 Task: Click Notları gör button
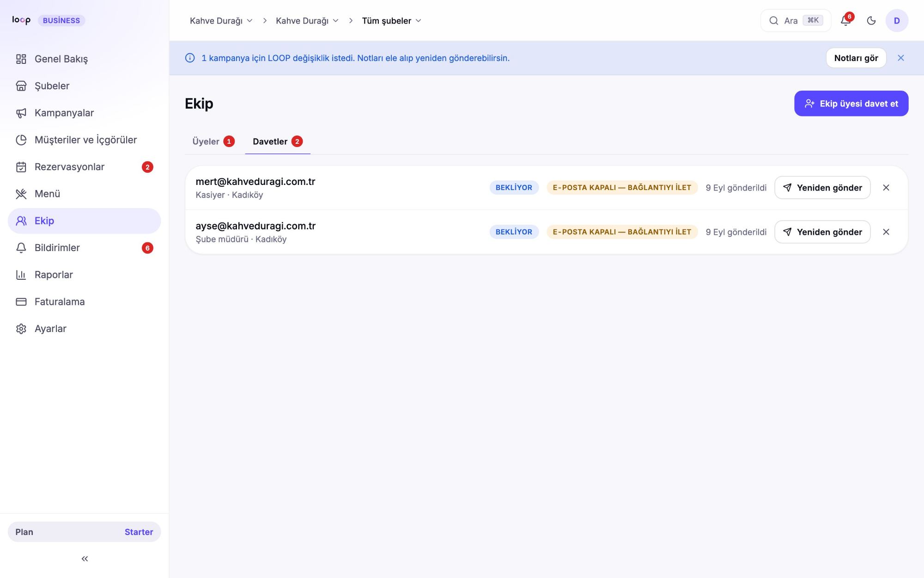[x=856, y=58]
